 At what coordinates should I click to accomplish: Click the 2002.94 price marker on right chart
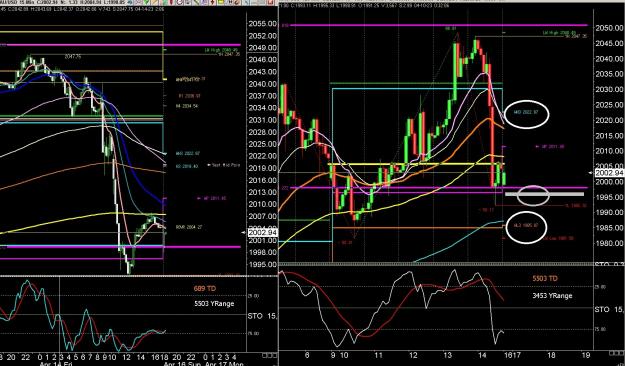(x=609, y=173)
